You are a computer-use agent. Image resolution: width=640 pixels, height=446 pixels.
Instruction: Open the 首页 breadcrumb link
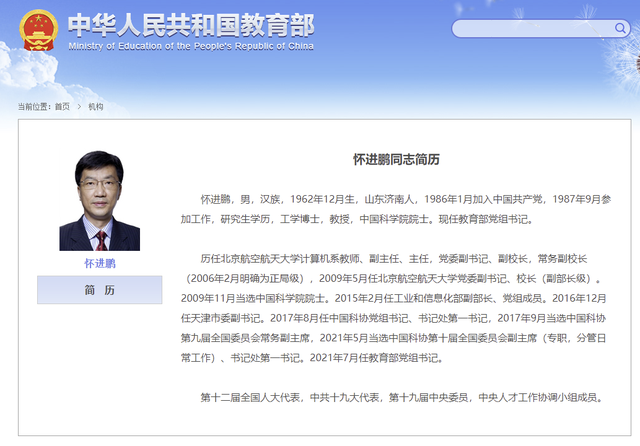[62, 107]
